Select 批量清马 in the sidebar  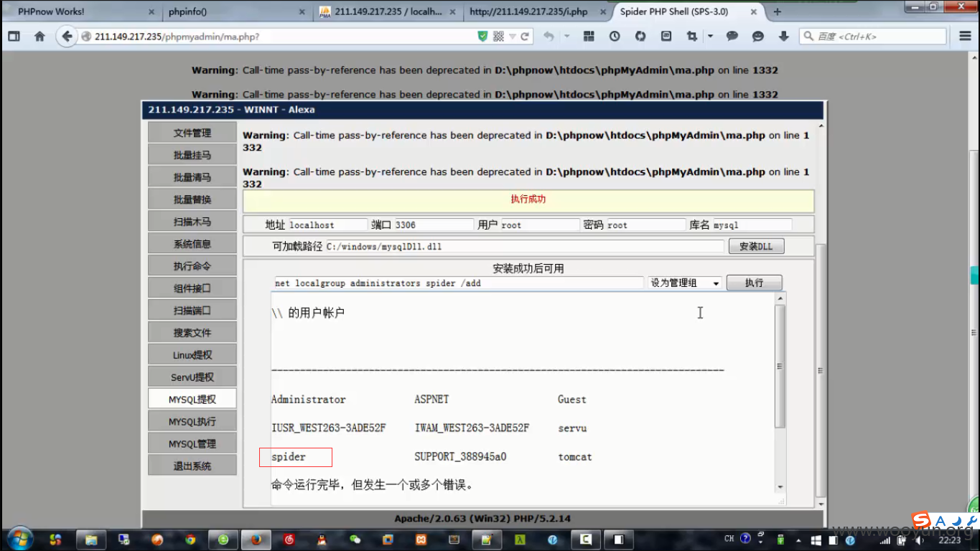[x=192, y=177]
